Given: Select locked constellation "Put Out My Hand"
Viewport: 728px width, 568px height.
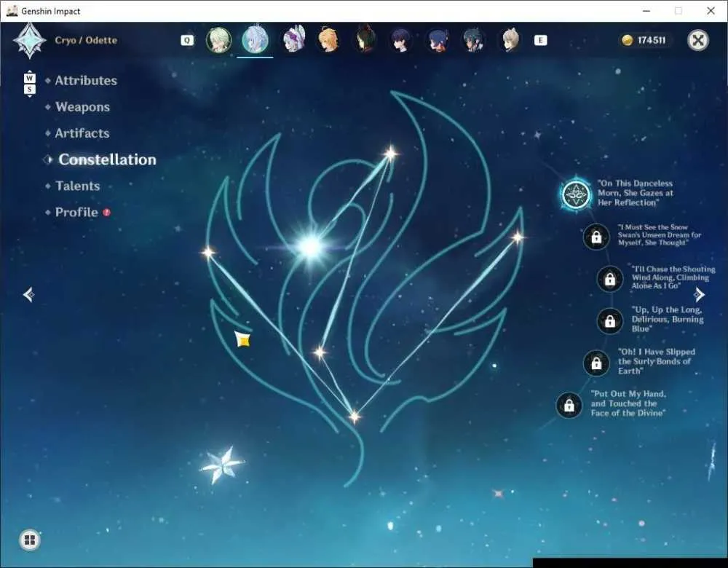Looking at the screenshot, I should 569,405.
